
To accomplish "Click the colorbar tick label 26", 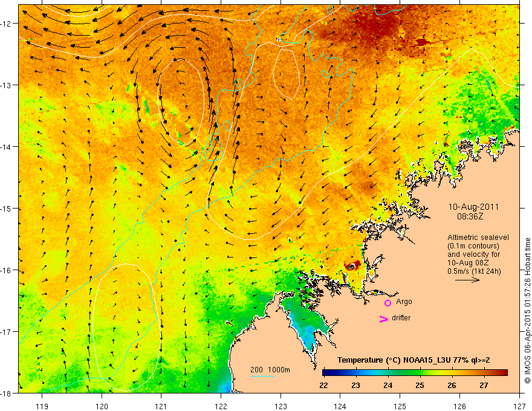I will click(452, 385).
